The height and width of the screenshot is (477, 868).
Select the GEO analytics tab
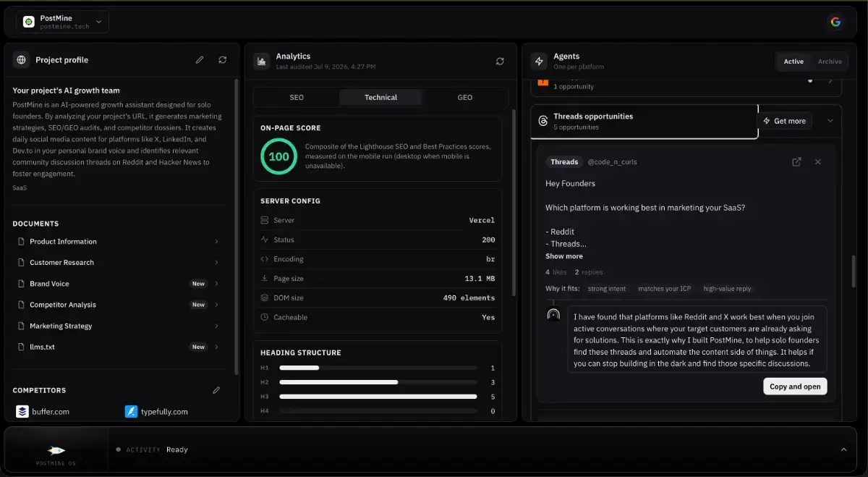coord(465,97)
